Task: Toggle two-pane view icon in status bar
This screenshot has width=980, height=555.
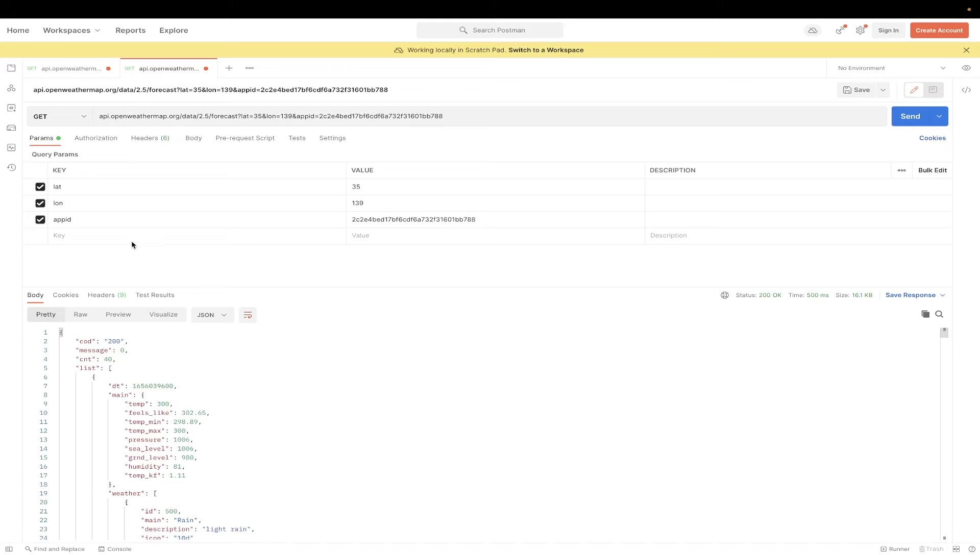Action: tap(956, 549)
